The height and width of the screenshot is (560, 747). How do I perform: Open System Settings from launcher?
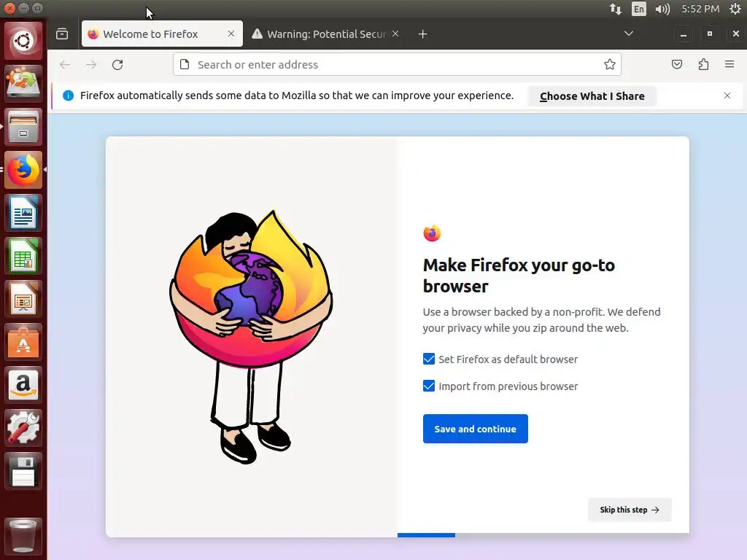pos(23,427)
